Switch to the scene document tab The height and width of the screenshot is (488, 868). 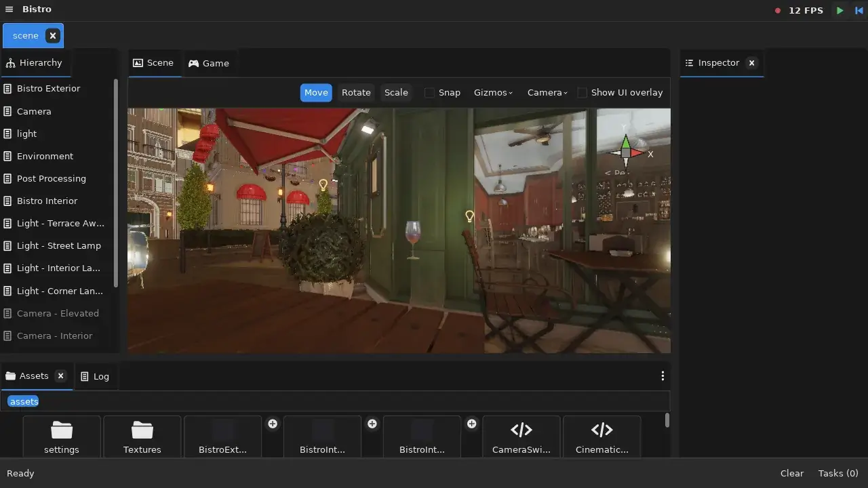click(x=26, y=36)
